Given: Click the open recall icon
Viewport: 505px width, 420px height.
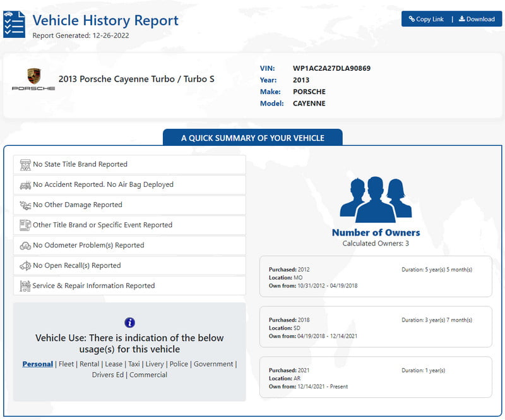Looking at the screenshot, I should pyautogui.click(x=25, y=266).
